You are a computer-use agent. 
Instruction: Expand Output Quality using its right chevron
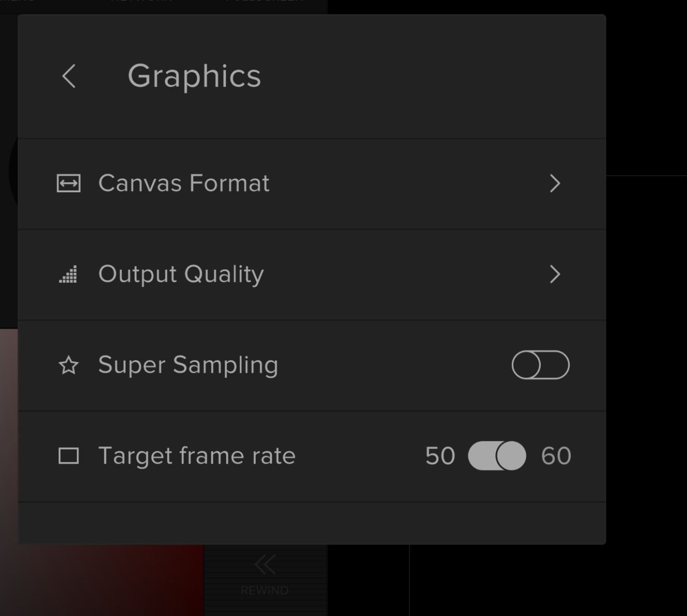(555, 274)
